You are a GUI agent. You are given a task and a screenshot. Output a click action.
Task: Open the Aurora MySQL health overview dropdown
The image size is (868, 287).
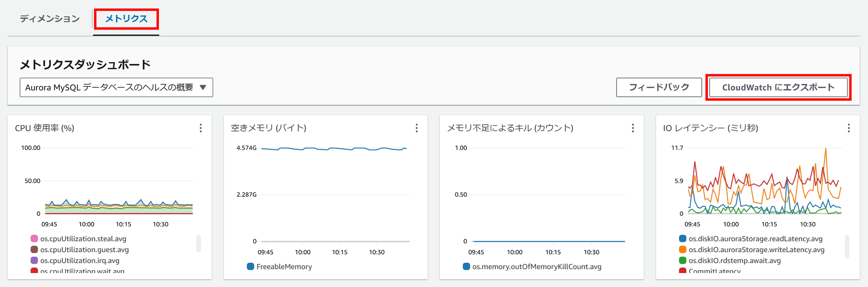click(x=116, y=87)
